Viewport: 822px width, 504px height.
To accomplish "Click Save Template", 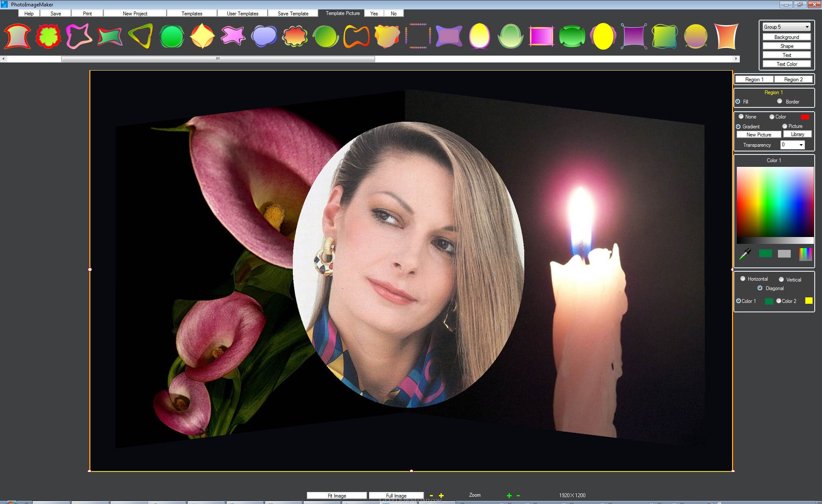I will pos(293,14).
